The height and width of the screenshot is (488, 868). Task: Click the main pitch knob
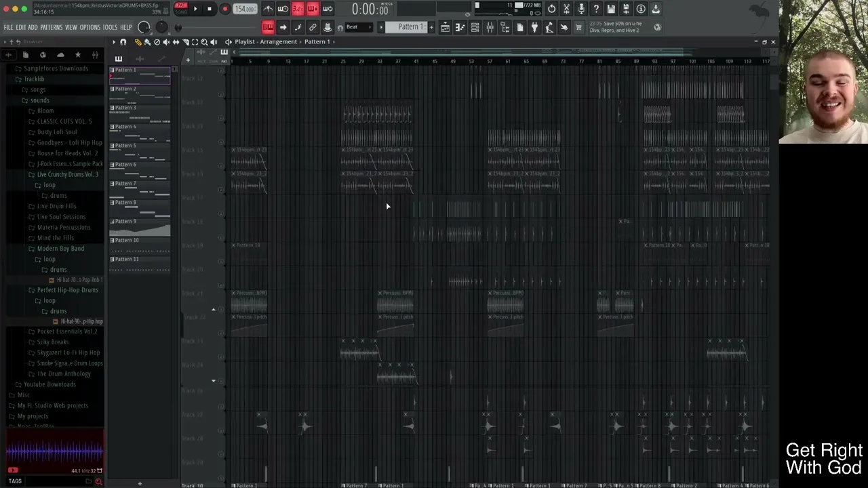161,27
